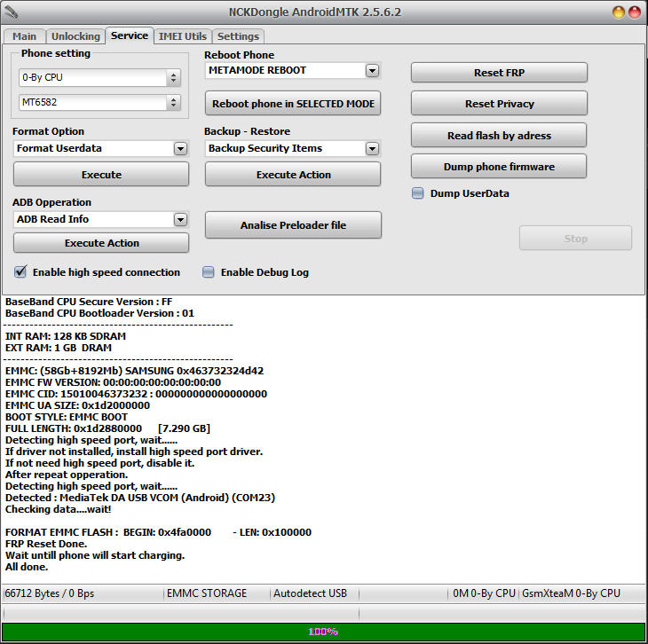Screen dimensions: 648x644
Task: Click the green 100% progress bar
Action: coord(323,632)
